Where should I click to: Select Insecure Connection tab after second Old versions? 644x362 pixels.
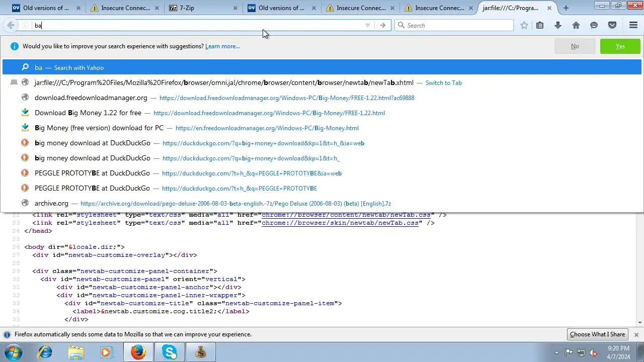[360, 8]
